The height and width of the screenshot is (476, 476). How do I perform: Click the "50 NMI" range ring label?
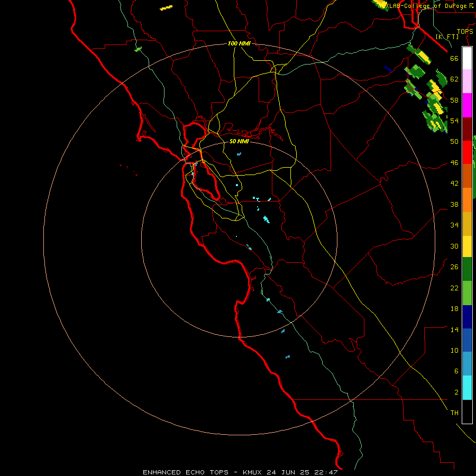point(239,141)
